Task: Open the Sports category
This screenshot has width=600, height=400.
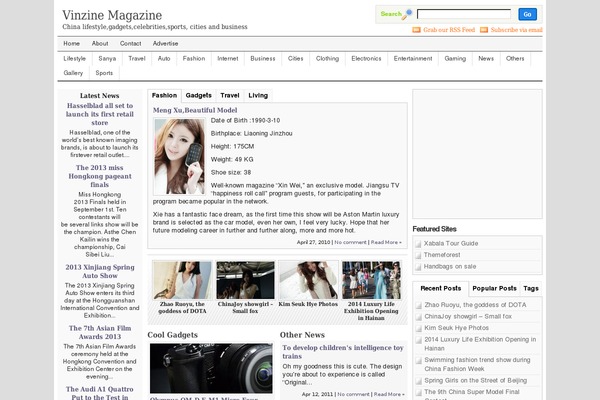Action: pyautogui.click(x=104, y=73)
